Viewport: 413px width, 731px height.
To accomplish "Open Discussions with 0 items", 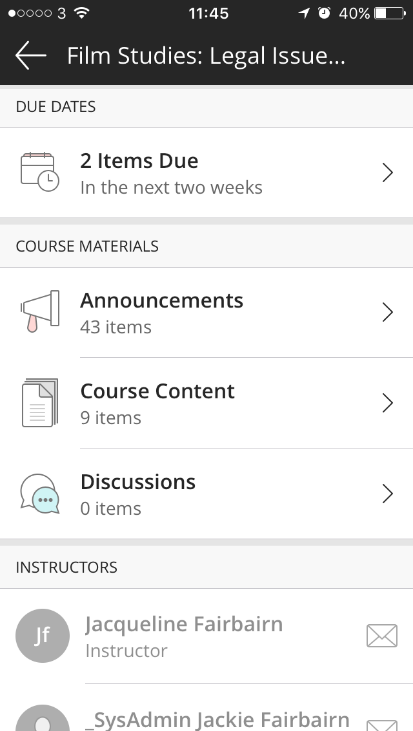I will pos(206,494).
